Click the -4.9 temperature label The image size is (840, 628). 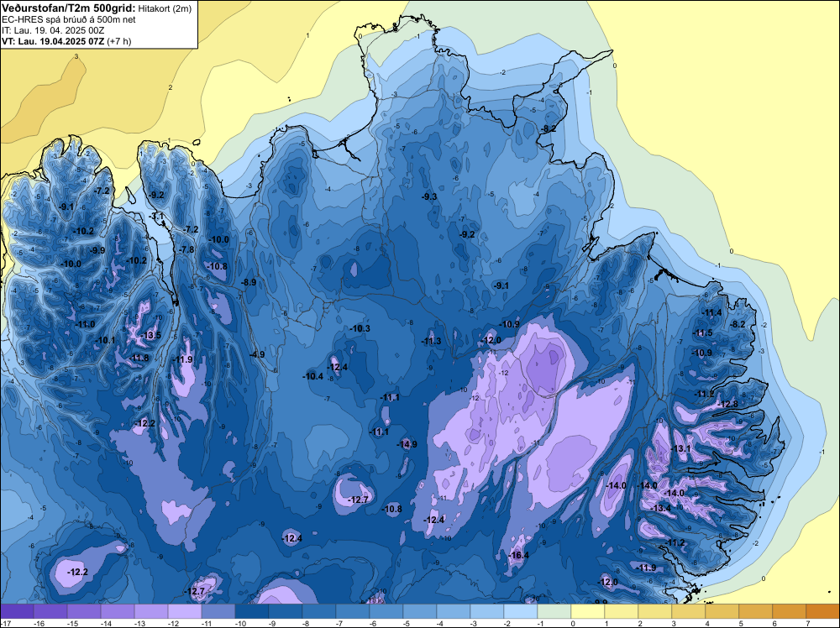click(256, 354)
